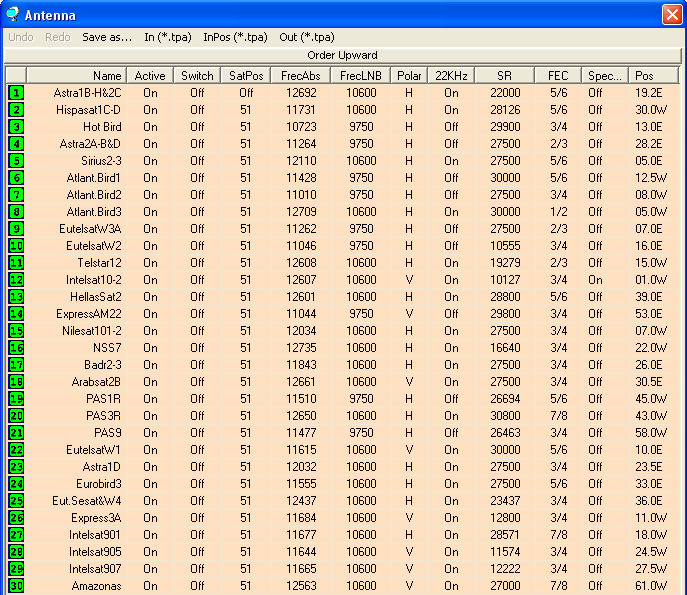Sort by the FEC column header
The width and height of the screenshot is (687, 595).
pyautogui.click(x=558, y=76)
